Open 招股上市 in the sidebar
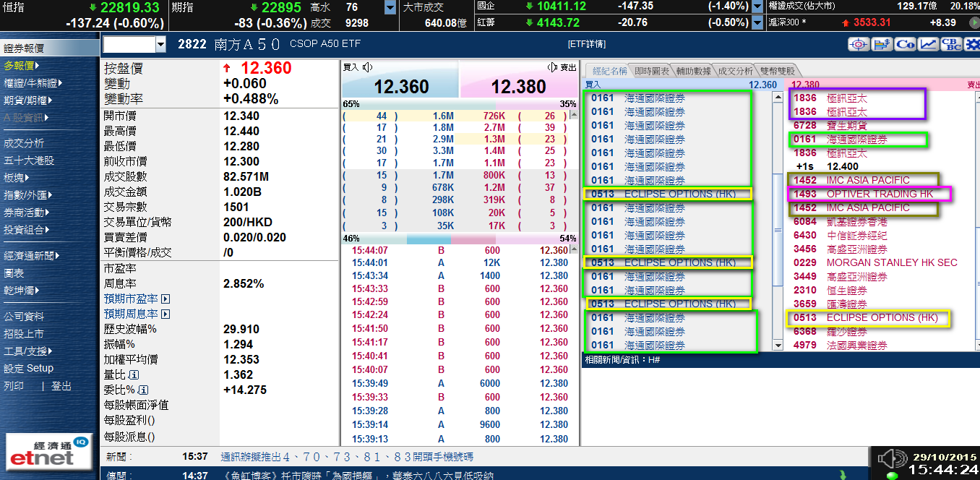This screenshot has width=980, height=480. coord(24,334)
